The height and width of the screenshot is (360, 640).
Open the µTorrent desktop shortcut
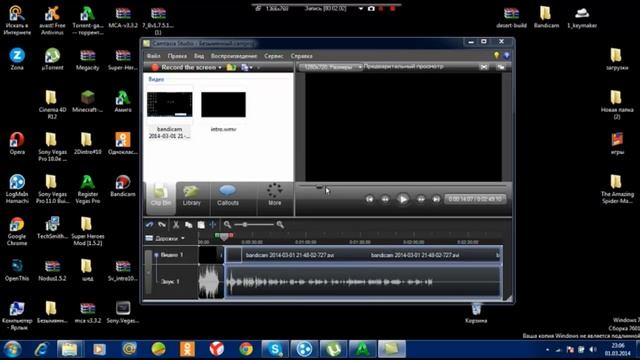tap(52, 59)
